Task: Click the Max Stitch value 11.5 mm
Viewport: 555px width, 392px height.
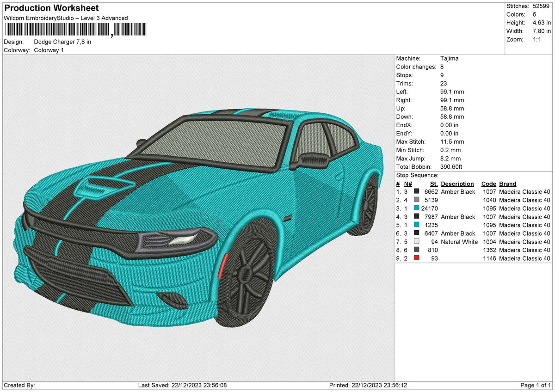Action: (452, 142)
